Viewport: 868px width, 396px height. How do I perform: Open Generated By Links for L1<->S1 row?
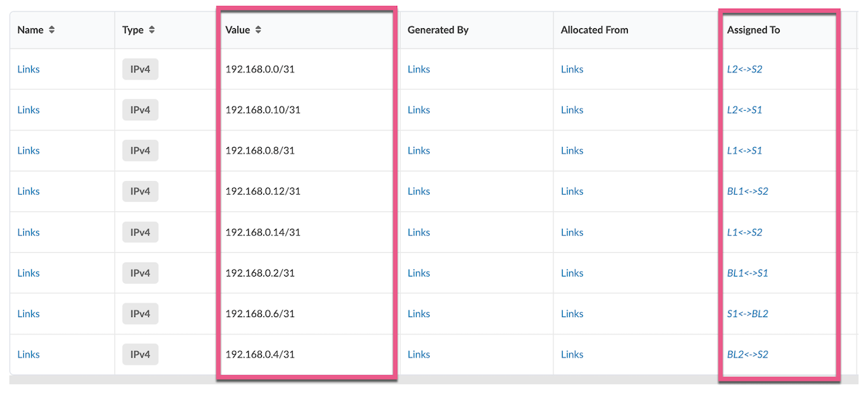coord(419,151)
